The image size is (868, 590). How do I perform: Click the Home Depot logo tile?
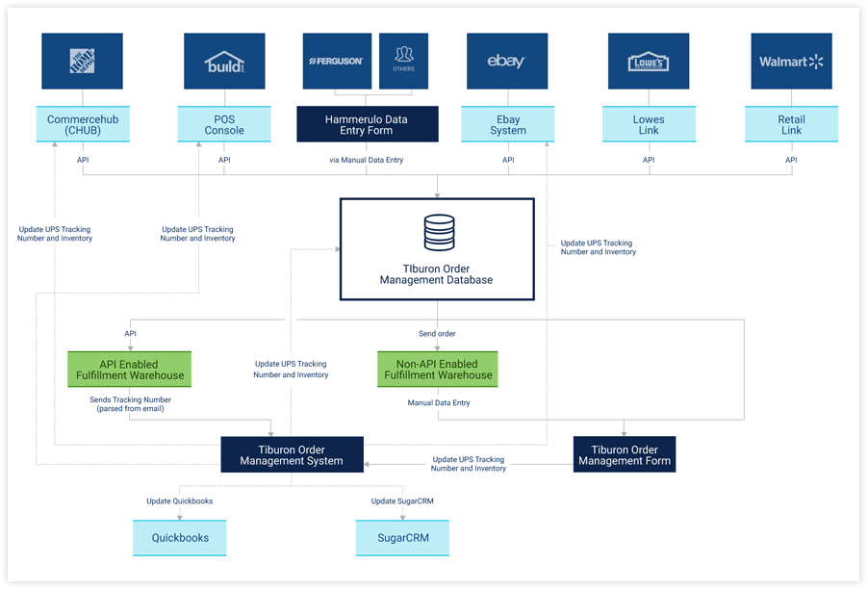[82, 61]
